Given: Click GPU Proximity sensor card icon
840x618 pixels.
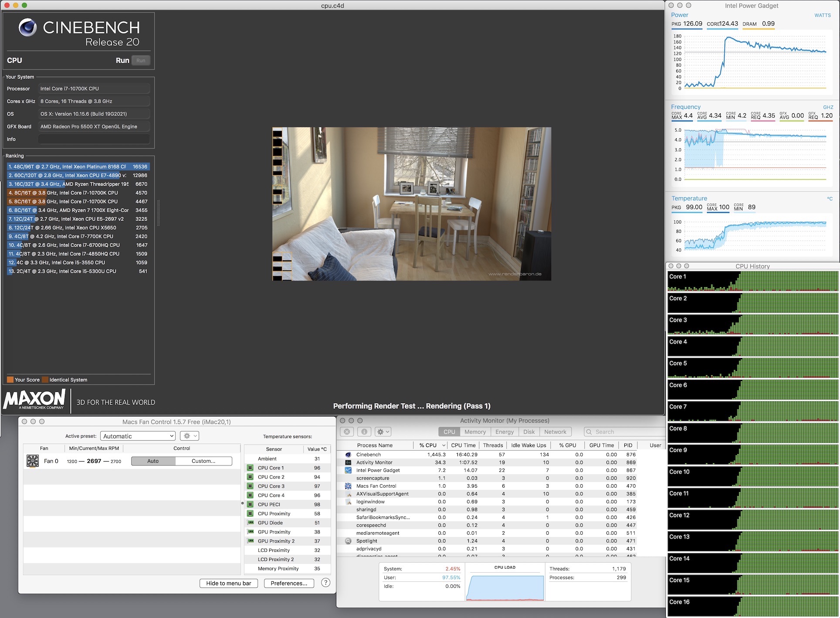Looking at the screenshot, I should click(251, 532).
